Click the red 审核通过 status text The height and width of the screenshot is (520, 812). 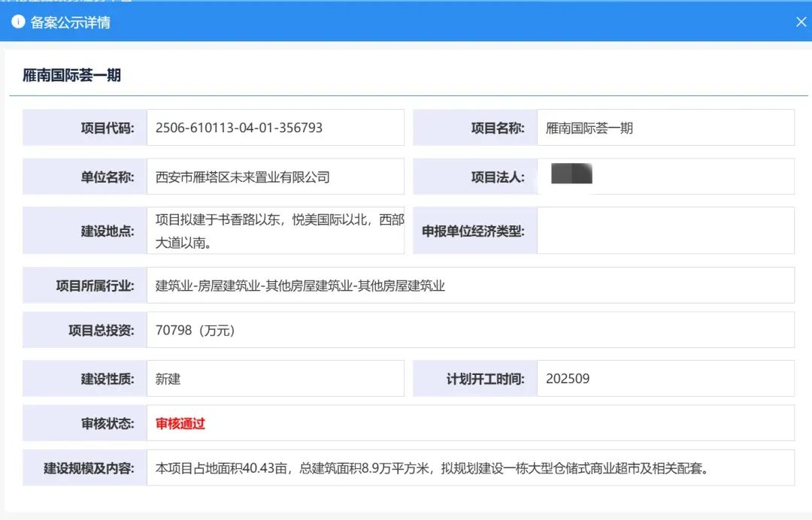[x=180, y=423]
